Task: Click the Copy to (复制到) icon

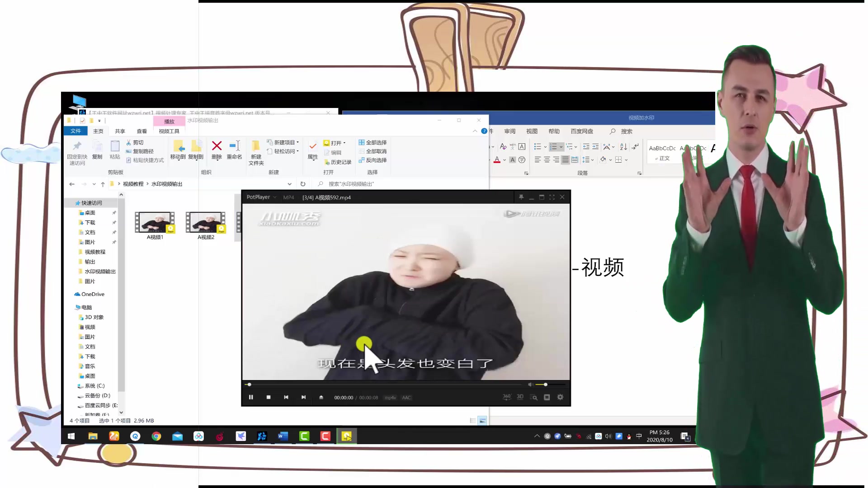Action: [x=196, y=150]
